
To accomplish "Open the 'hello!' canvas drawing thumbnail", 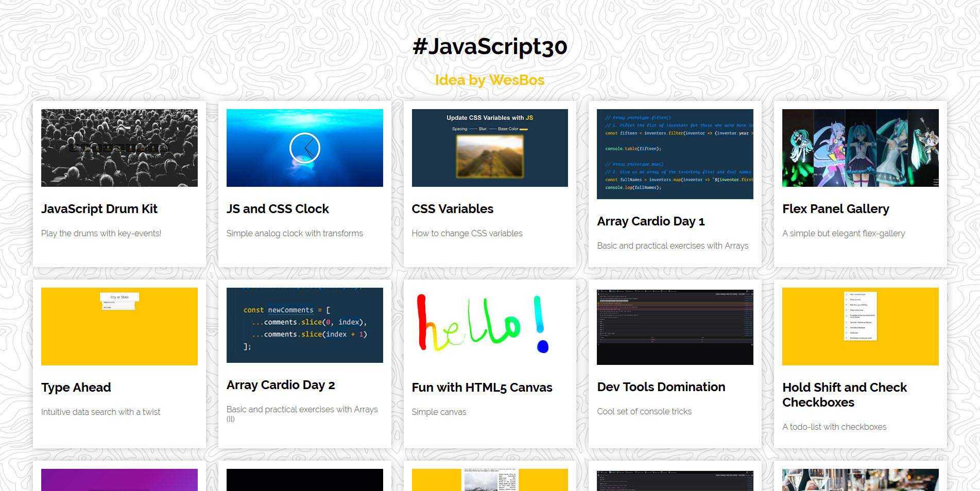I will coord(490,326).
